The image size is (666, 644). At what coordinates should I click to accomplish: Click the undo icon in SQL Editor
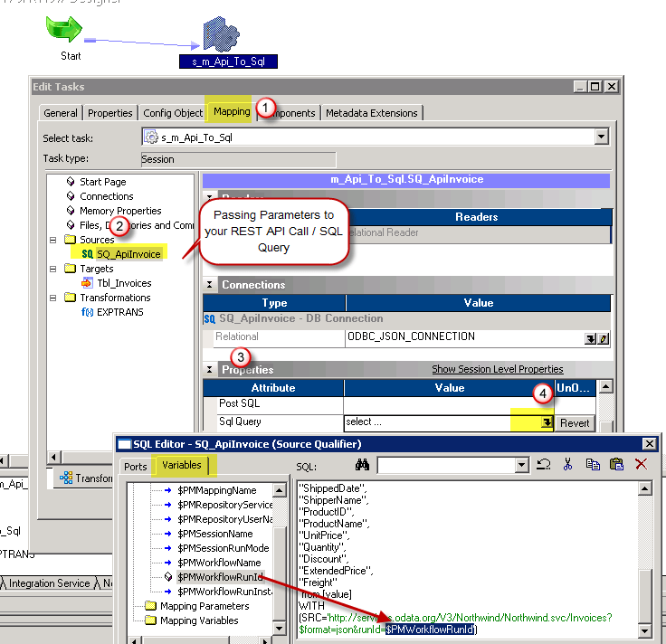[x=544, y=465]
